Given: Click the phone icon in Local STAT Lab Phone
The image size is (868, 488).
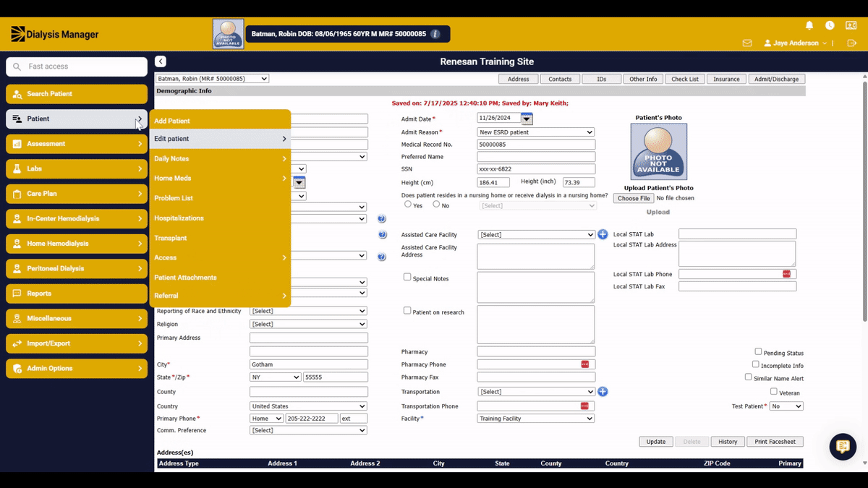Looking at the screenshot, I should 786,274.
